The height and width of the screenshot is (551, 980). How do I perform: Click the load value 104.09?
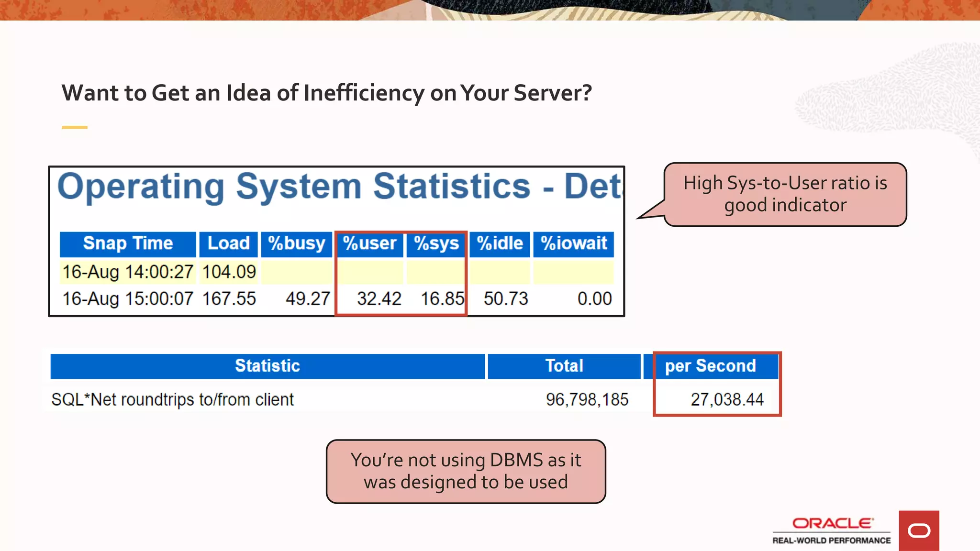pyautogui.click(x=229, y=272)
